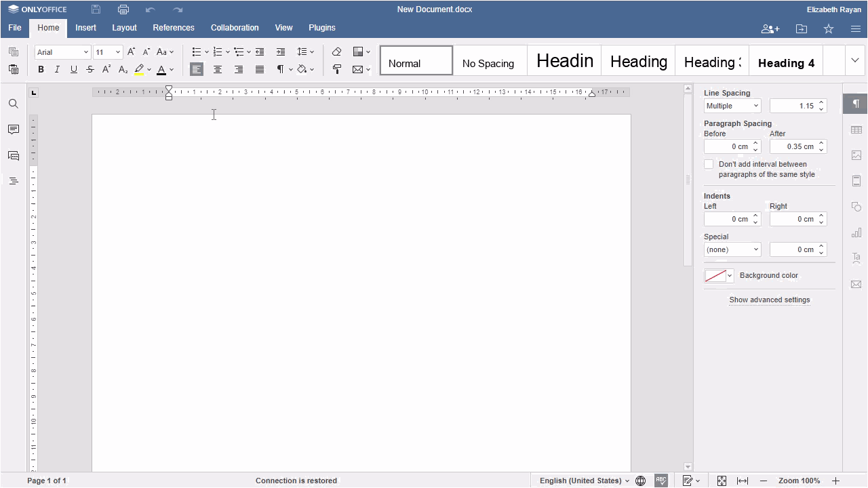Click the Copy style paint roller icon

pyautogui.click(x=336, y=69)
